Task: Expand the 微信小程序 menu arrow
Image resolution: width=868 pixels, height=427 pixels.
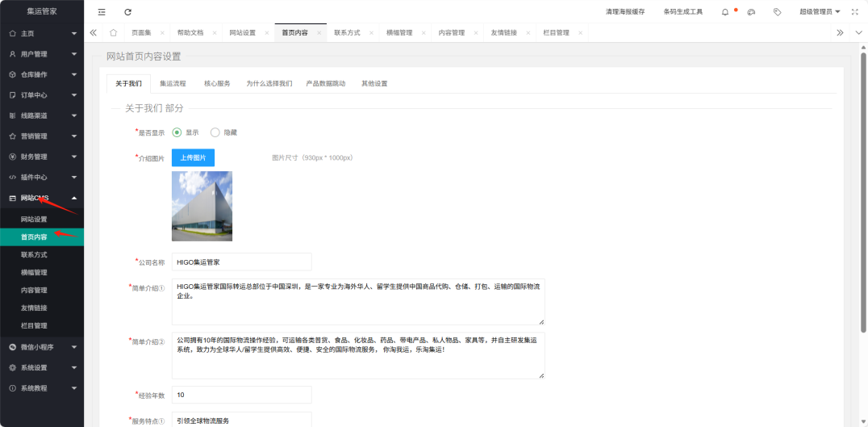Action: (74, 347)
